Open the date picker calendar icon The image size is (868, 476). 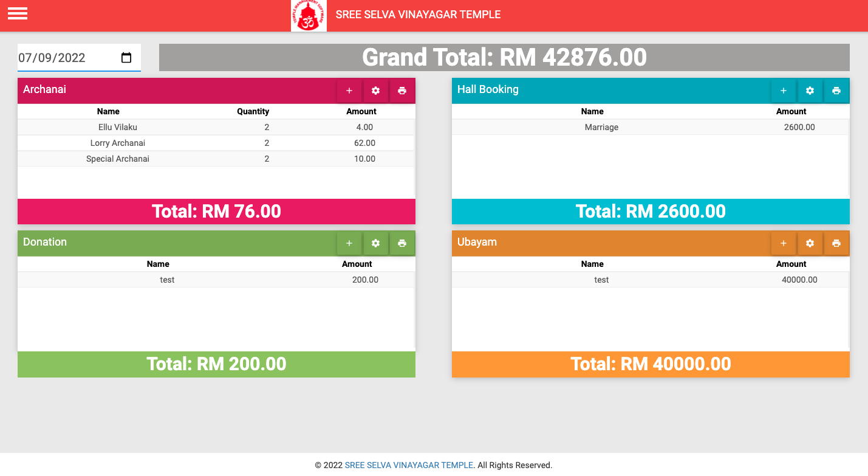click(126, 58)
